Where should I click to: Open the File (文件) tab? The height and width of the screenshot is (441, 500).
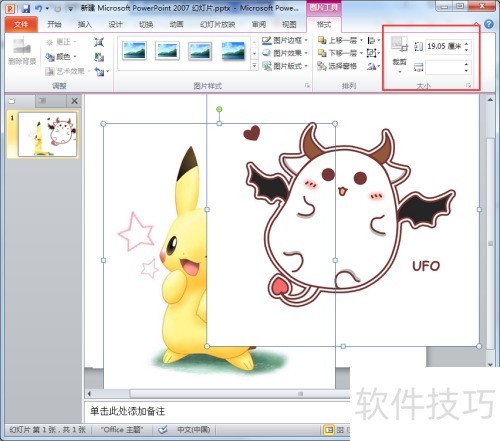21,24
